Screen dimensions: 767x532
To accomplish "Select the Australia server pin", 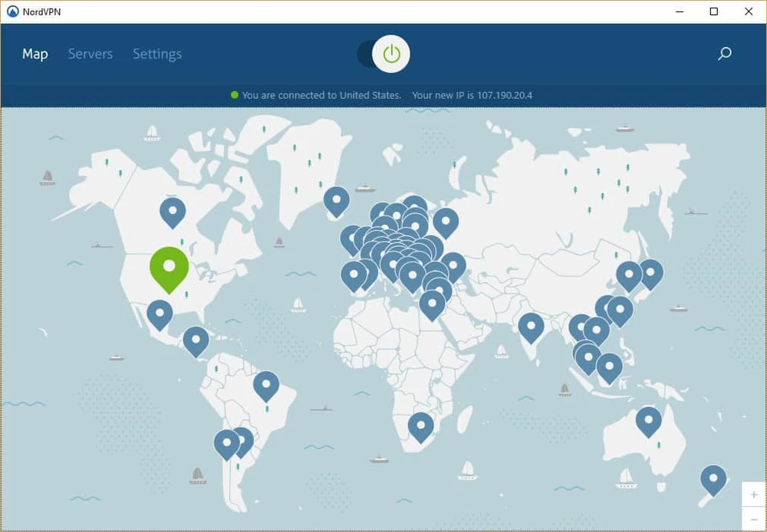I will [648, 419].
